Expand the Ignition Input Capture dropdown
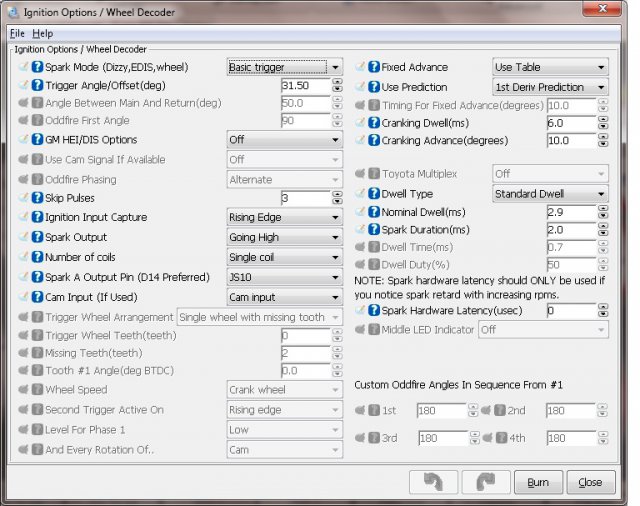 (x=285, y=218)
